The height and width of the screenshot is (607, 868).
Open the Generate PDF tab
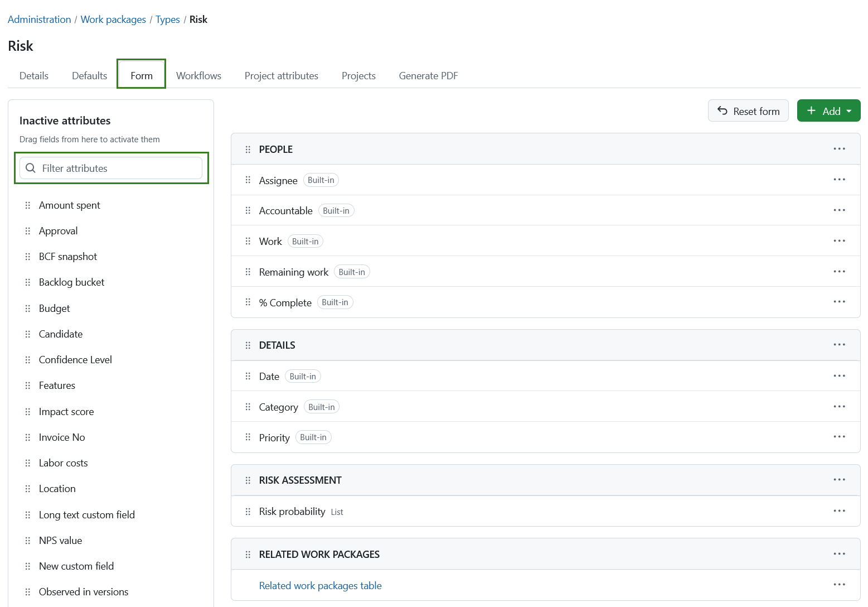428,76
